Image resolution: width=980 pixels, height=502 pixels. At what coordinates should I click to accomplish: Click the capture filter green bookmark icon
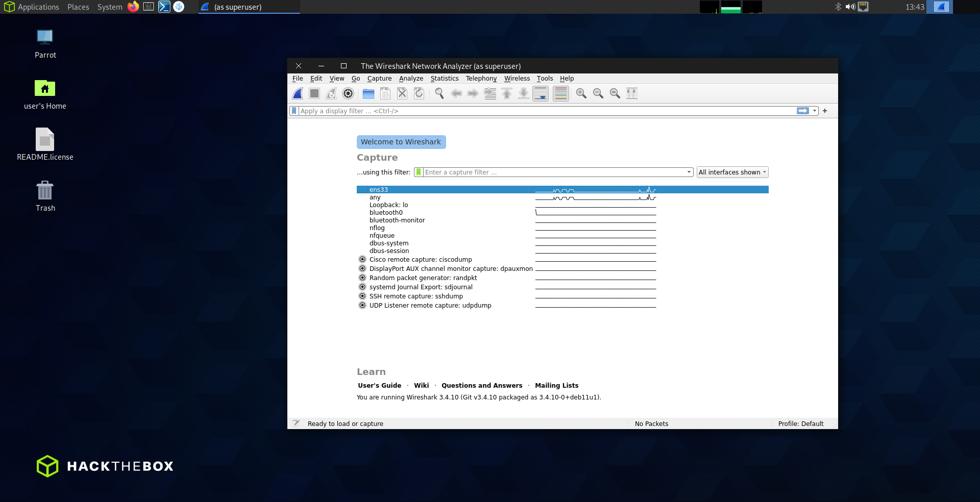419,172
